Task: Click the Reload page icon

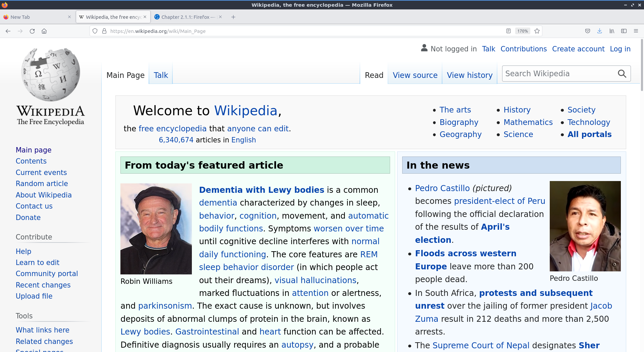Action: pyautogui.click(x=32, y=31)
